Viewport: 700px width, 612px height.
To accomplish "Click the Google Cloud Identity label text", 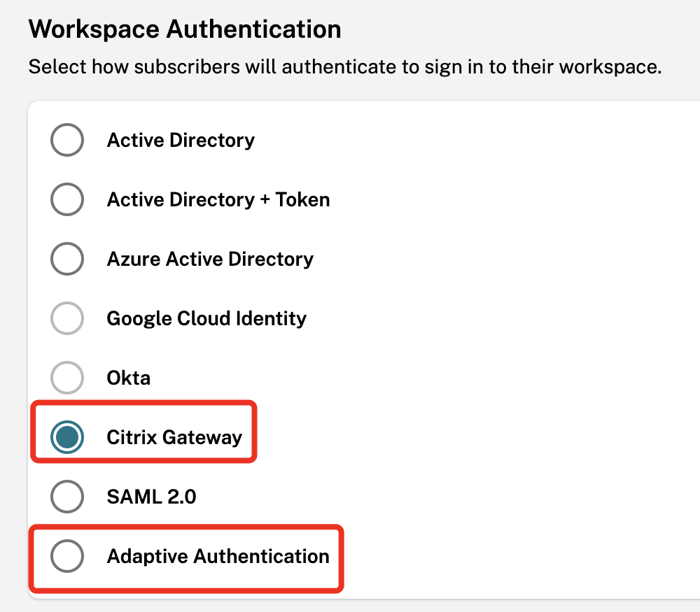I will pyautogui.click(x=206, y=319).
